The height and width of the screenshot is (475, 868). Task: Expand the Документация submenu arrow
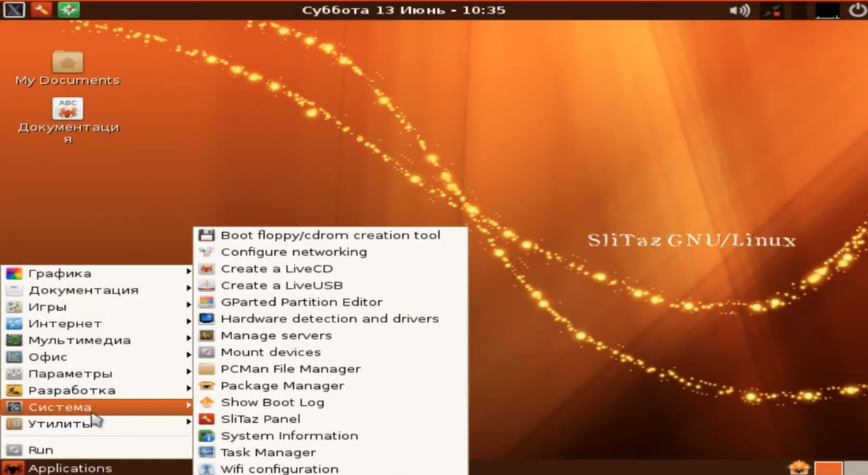[189, 290]
